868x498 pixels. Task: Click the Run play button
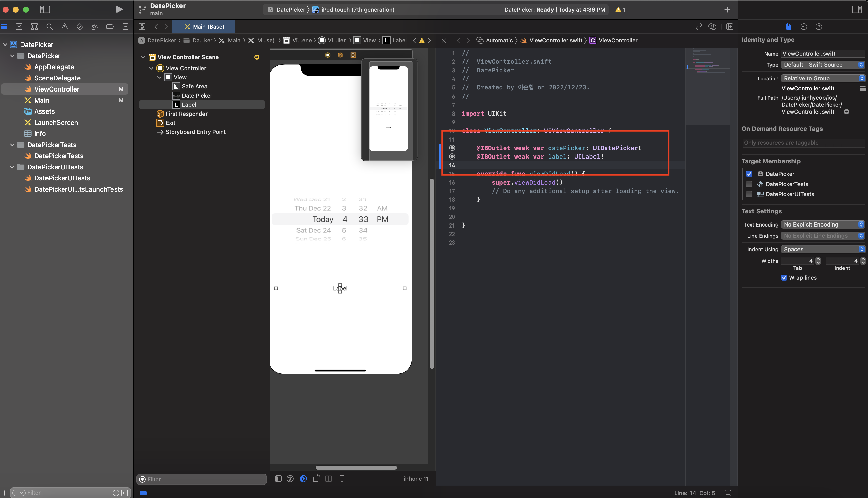point(119,10)
